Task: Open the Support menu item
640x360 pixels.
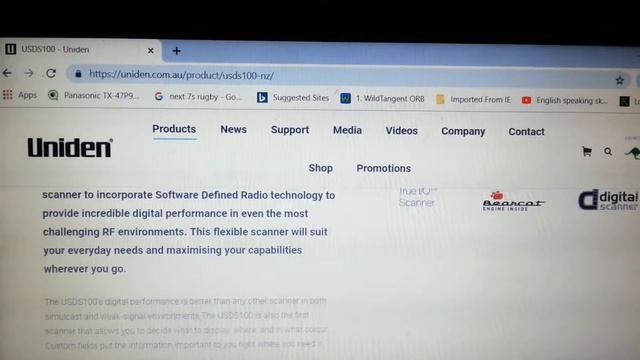Action: pyautogui.click(x=290, y=130)
